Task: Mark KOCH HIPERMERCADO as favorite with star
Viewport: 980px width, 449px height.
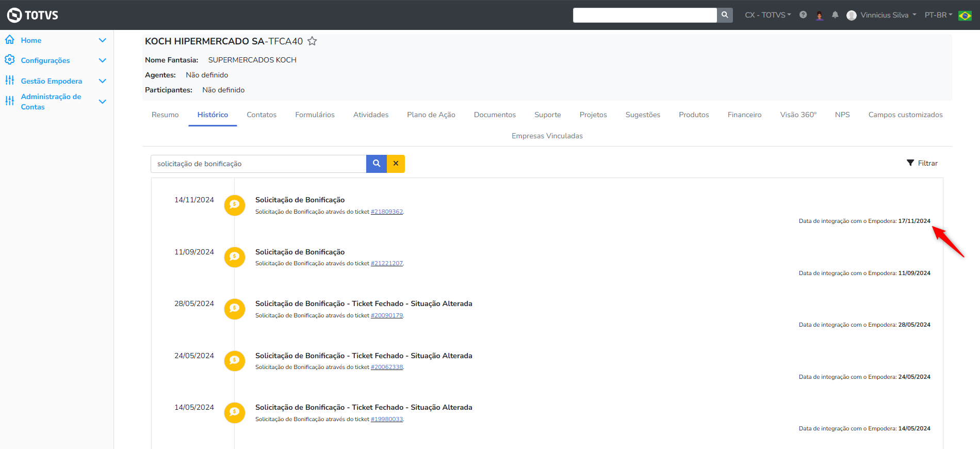Action: pyautogui.click(x=312, y=41)
